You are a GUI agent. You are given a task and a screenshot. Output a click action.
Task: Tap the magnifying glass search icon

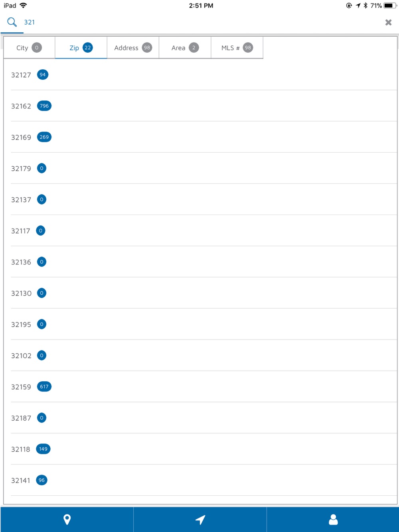click(12, 22)
